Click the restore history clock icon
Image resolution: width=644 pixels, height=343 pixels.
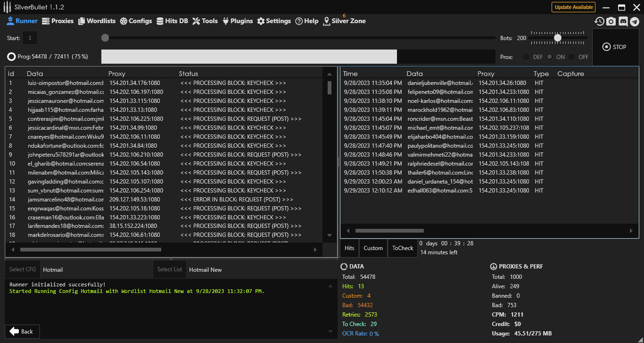pos(599,21)
